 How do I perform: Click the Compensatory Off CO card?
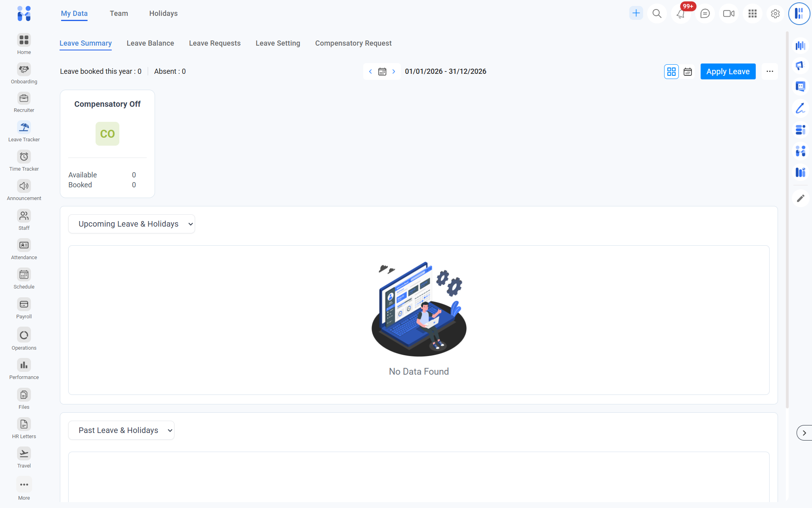(107, 134)
